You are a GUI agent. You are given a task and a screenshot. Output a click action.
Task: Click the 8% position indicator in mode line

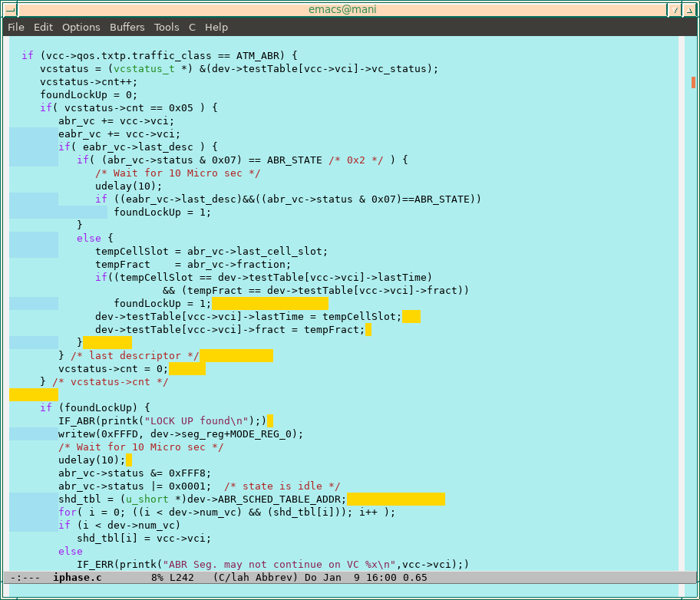coord(157,577)
